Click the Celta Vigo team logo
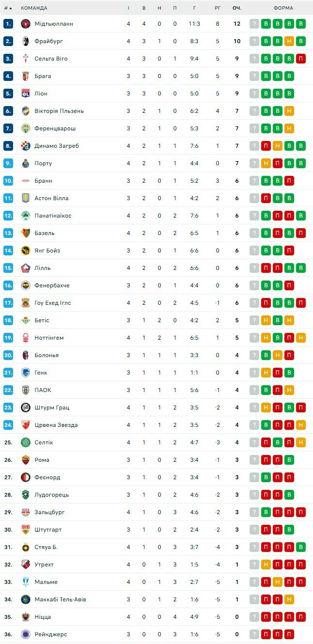 (26, 59)
